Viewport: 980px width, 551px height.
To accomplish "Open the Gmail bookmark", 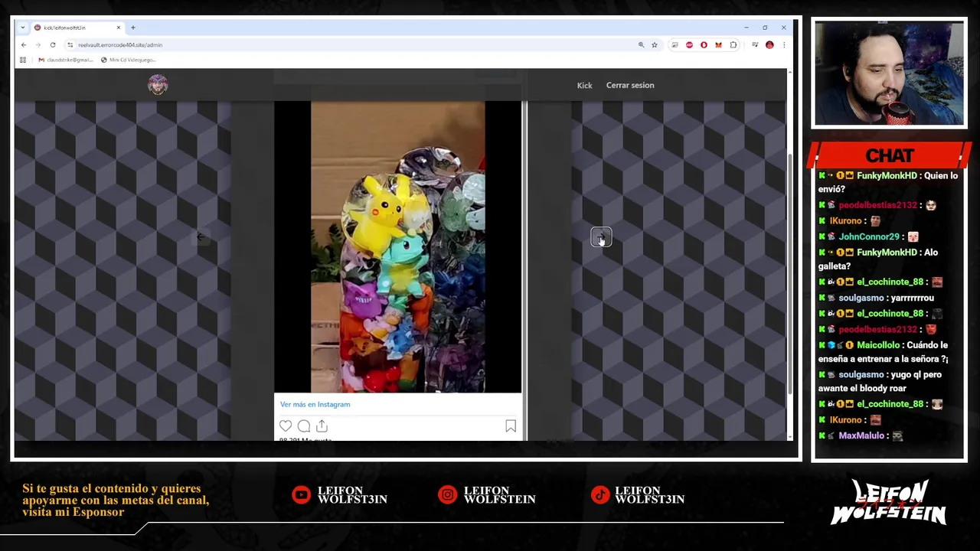I will click(66, 60).
